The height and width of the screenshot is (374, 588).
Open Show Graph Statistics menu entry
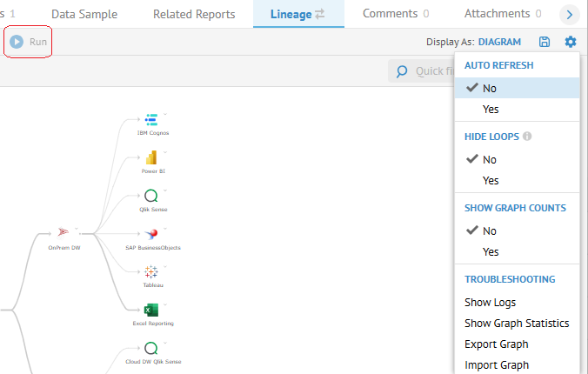517,324
